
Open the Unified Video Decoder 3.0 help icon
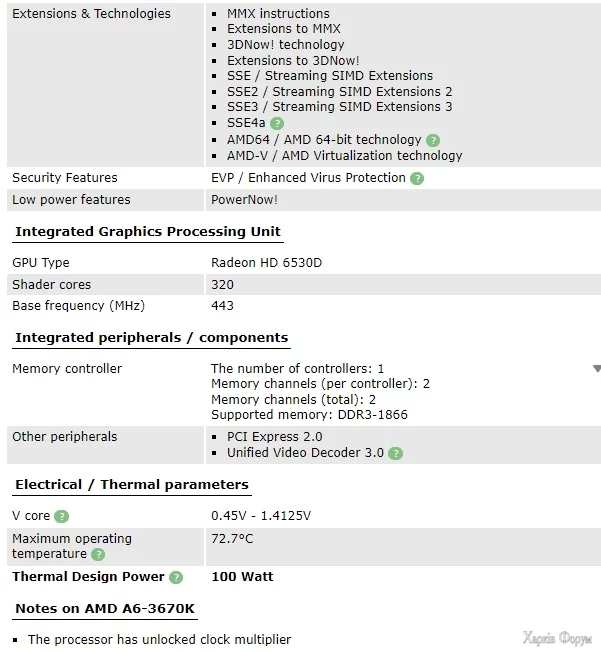click(x=396, y=453)
